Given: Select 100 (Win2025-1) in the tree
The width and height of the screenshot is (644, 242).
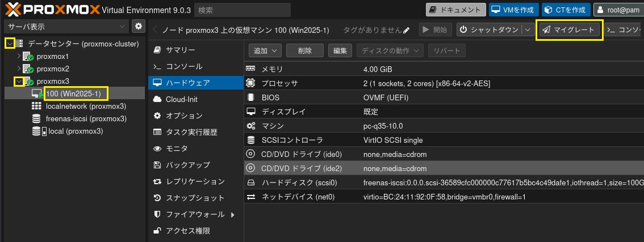Looking at the screenshot, I should point(73,94).
